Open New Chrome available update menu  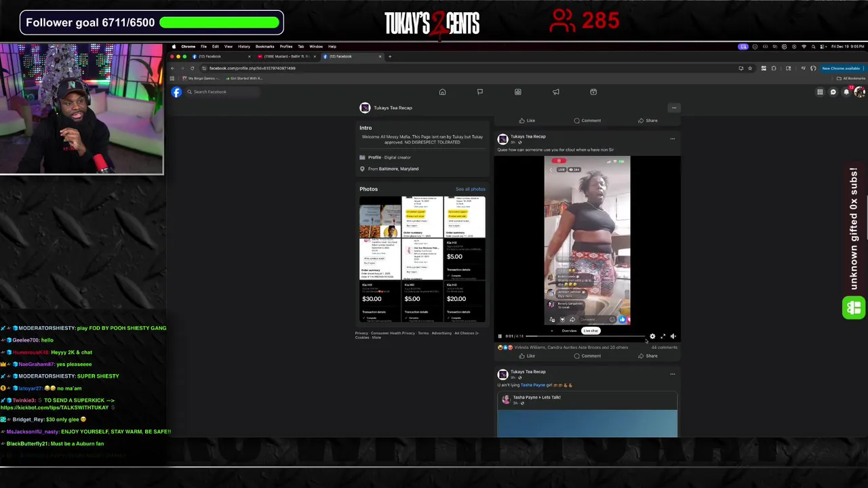[x=842, y=68]
